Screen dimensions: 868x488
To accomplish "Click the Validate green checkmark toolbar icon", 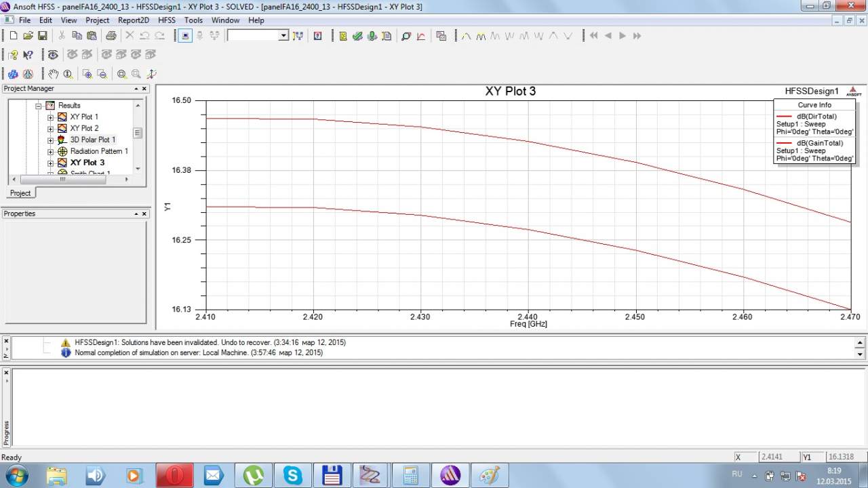I will [x=357, y=36].
